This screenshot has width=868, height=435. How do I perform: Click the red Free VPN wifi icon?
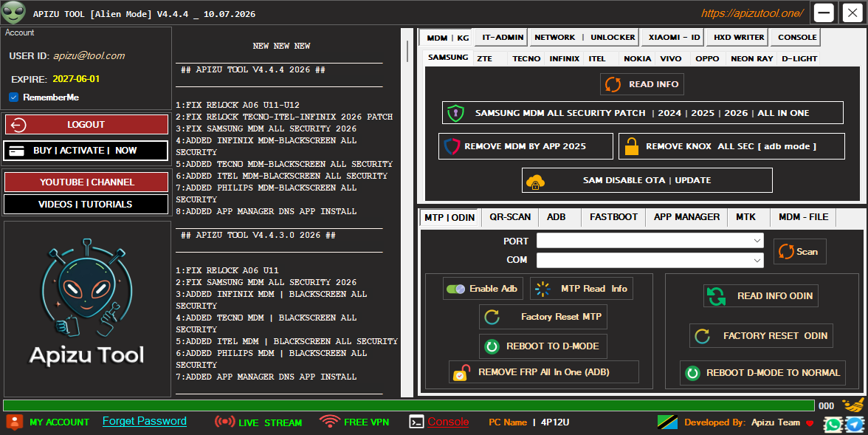pos(329,422)
